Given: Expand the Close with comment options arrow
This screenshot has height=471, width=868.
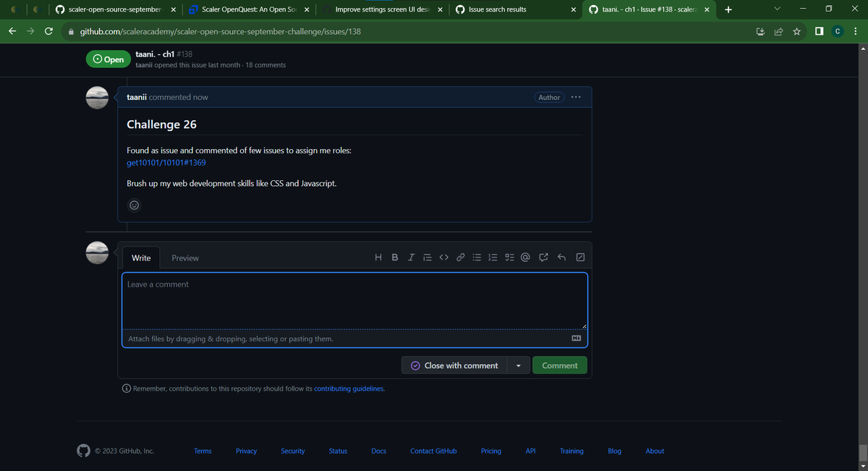Looking at the screenshot, I should (x=519, y=365).
